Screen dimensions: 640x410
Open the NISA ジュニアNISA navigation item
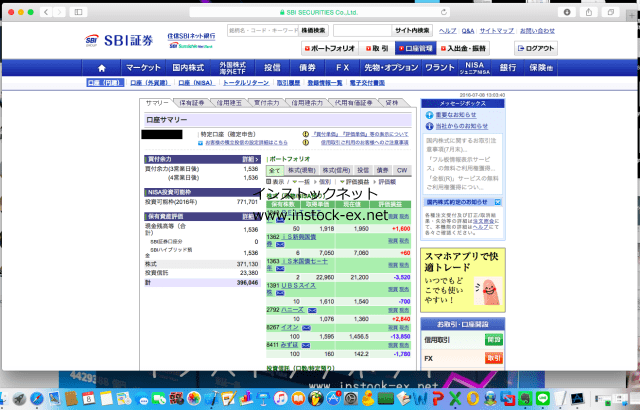click(474, 68)
